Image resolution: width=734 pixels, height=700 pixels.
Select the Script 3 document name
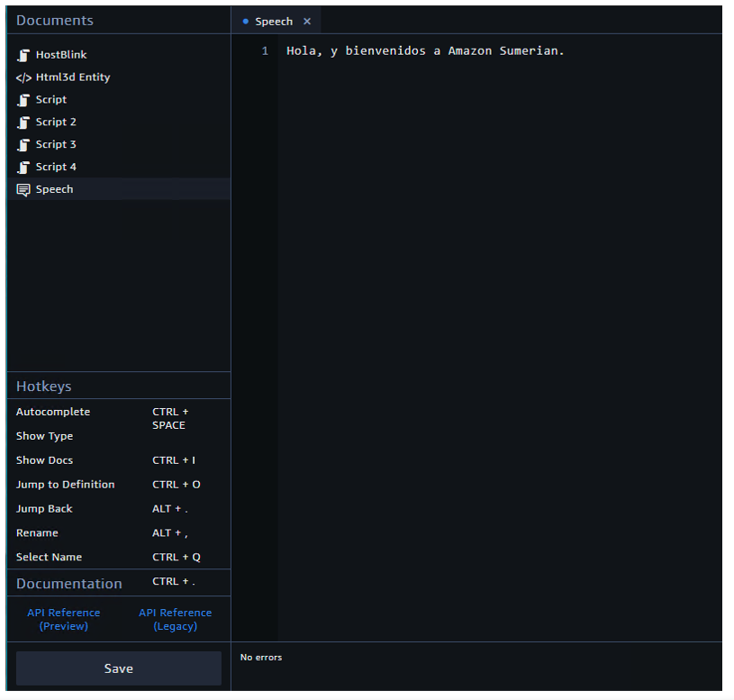56,145
